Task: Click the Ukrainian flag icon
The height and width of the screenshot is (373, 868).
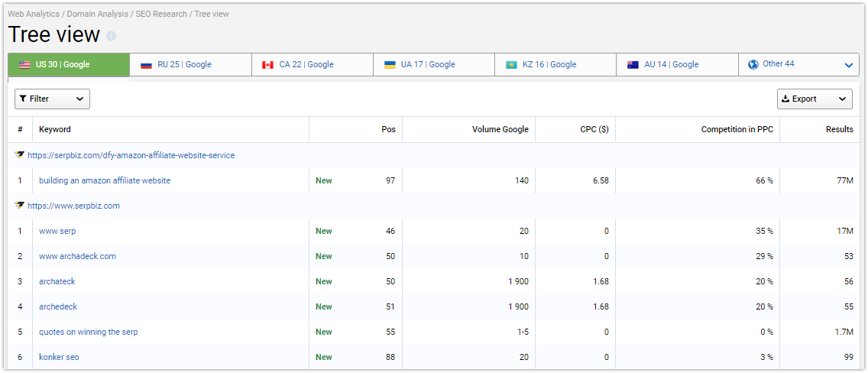Action: click(390, 65)
